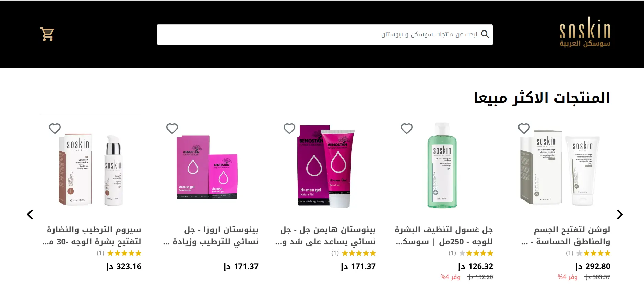Open the shopping cart icon

47,34
